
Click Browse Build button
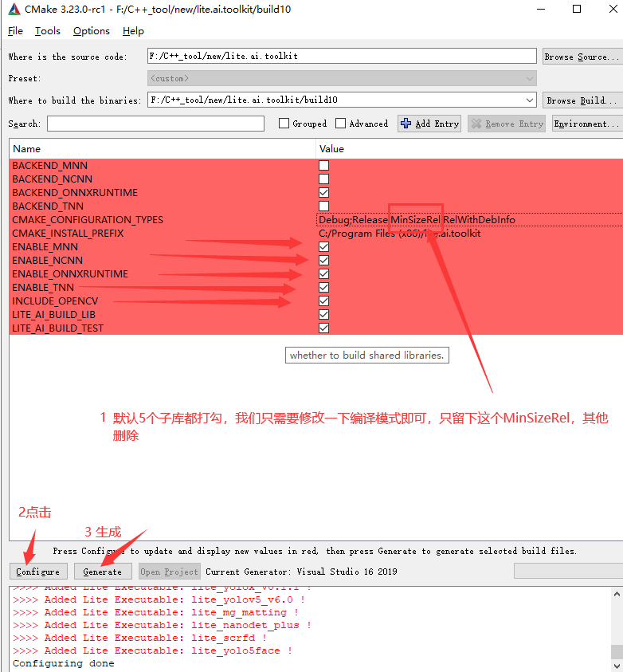point(582,100)
